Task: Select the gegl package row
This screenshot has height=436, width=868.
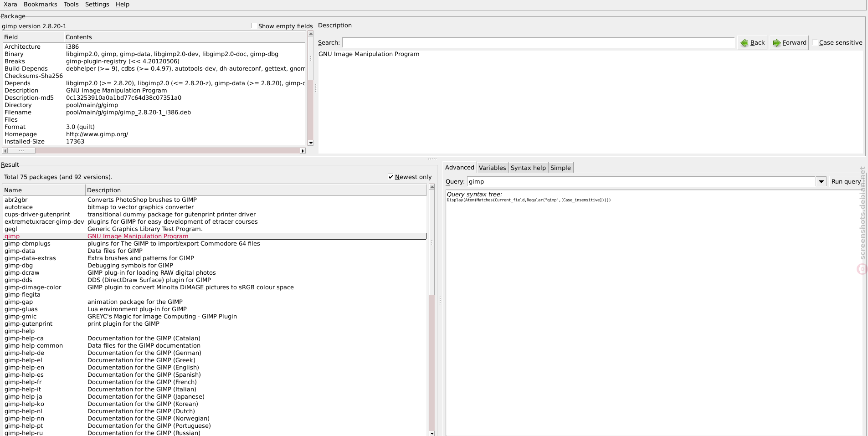Action: [215, 229]
